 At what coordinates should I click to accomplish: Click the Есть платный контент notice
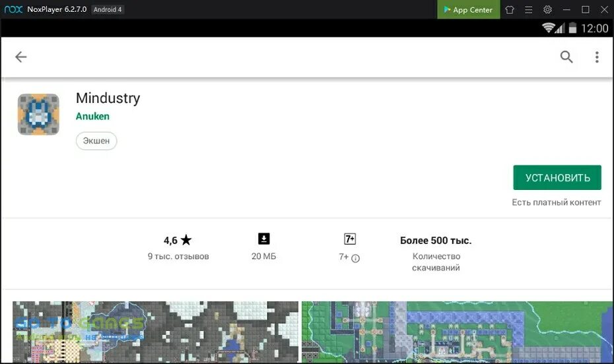[557, 202]
